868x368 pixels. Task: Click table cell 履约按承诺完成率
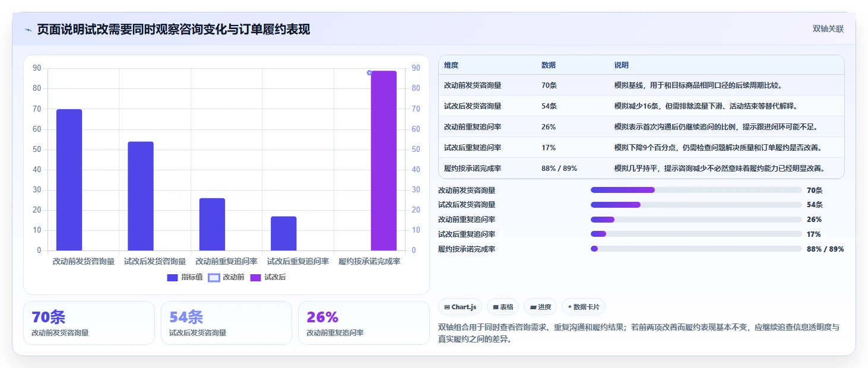(473, 169)
